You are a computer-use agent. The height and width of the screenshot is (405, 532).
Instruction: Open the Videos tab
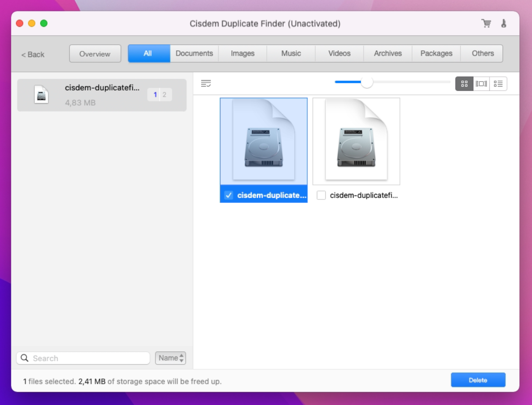(x=339, y=54)
